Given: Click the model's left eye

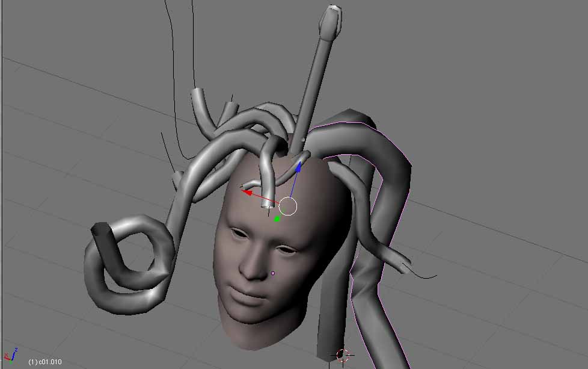Looking at the screenshot, I should pos(286,249).
